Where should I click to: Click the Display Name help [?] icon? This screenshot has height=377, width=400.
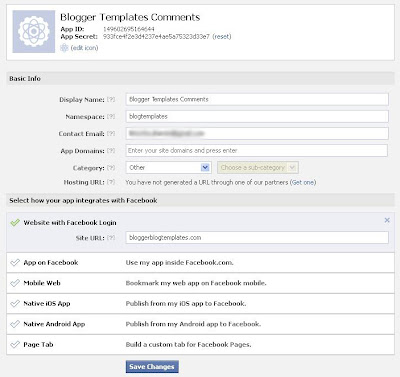click(x=111, y=99)
